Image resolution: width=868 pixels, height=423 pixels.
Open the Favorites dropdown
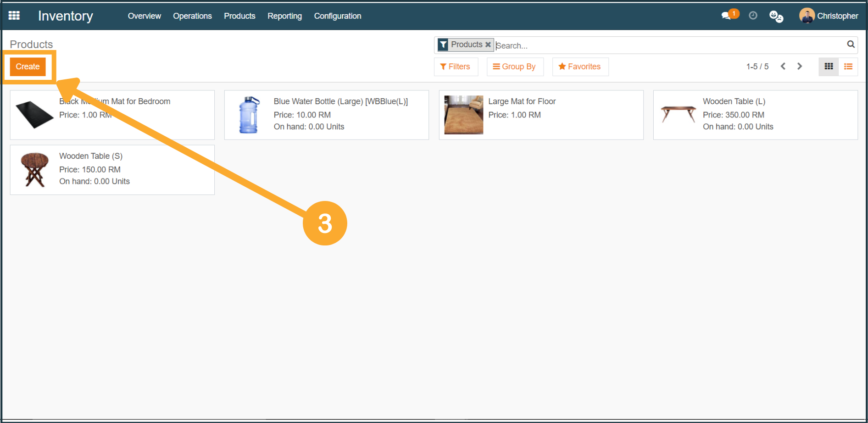(x=580, y=67)
